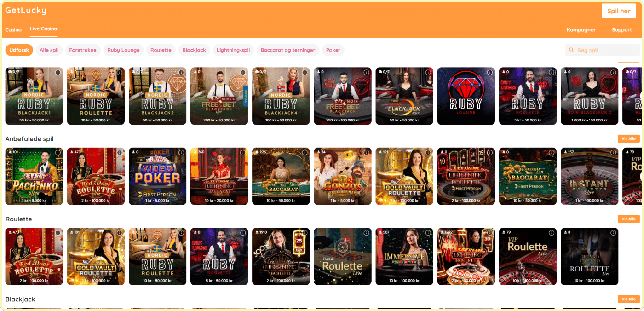Click the search magnifier icon
The image size is (644, 311).
pyautogui.click(x=572, y=50)
